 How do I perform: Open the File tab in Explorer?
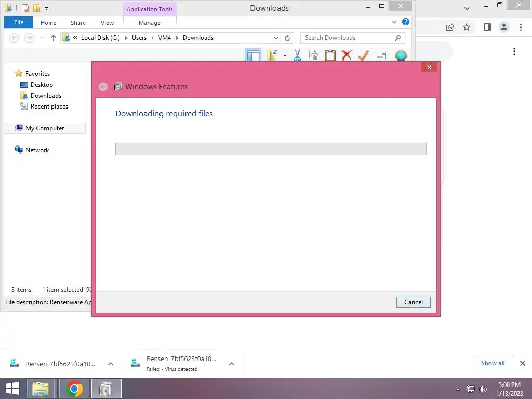19,22
